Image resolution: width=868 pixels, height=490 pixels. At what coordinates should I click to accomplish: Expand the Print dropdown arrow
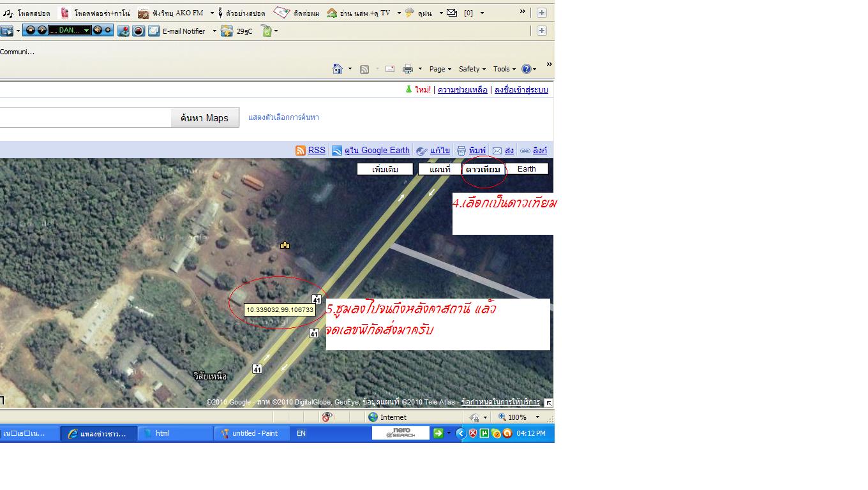[x=420, y=69]
